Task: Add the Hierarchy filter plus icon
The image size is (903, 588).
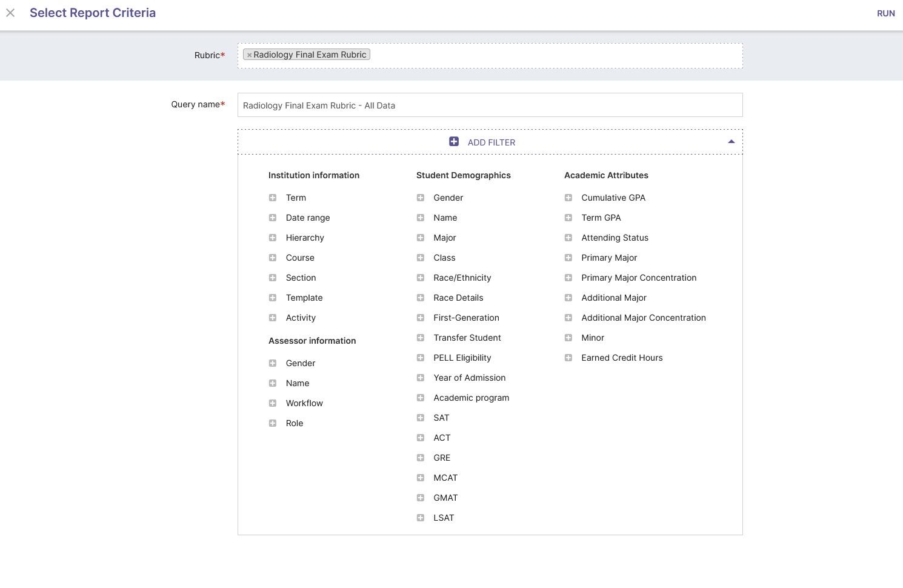Action: (273, 238)
